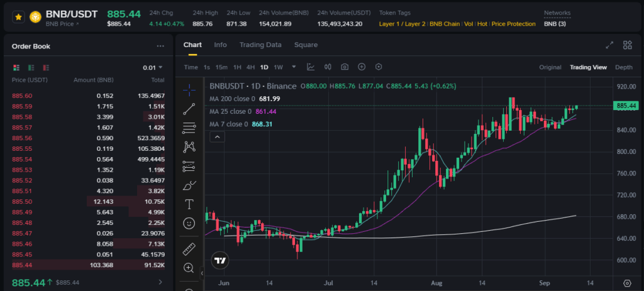Viewport: 644px width, 291px height.
Task: Select the 885.44 sell order with 103.368 BNB
Action: click(88, 265)
